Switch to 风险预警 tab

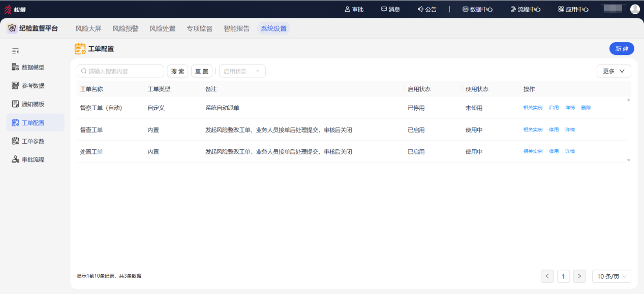(126, 28)
